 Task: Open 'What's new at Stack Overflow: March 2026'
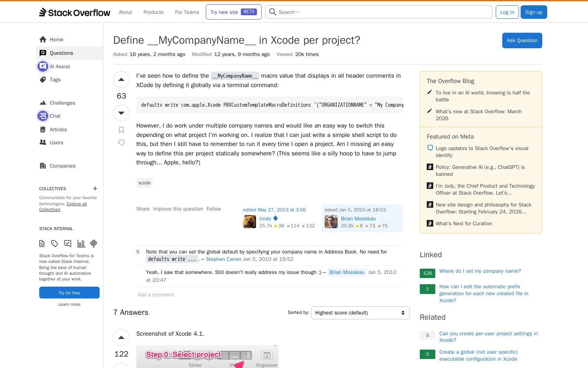point(479,115)
